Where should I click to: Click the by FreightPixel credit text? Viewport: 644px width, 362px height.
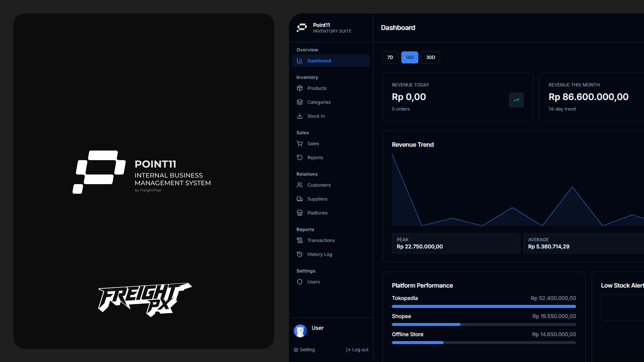148,190
